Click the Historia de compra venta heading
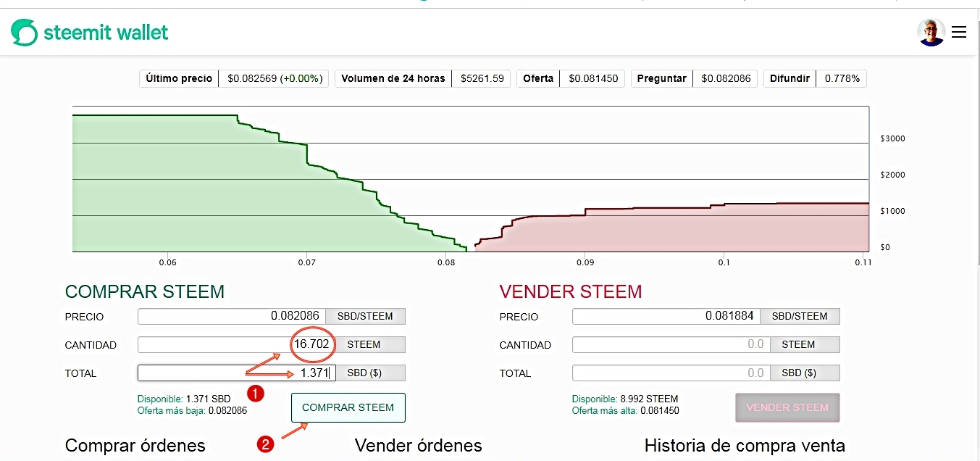This screenshot has height=461, width=980. click(x=745, y=445)
